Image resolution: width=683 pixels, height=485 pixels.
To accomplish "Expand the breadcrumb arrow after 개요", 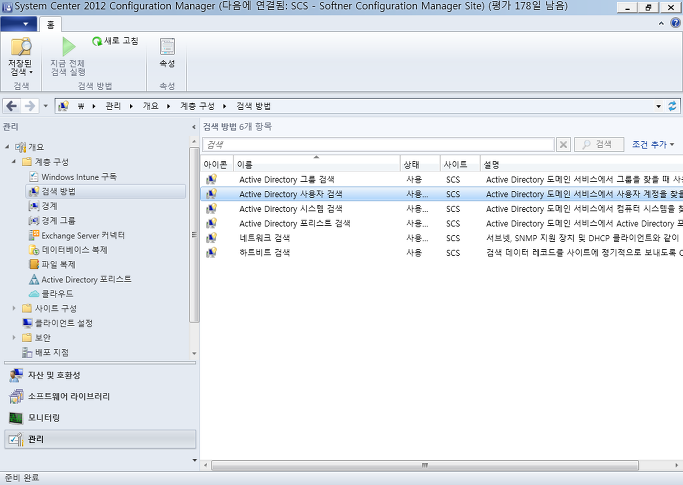I will click(169, 106).
